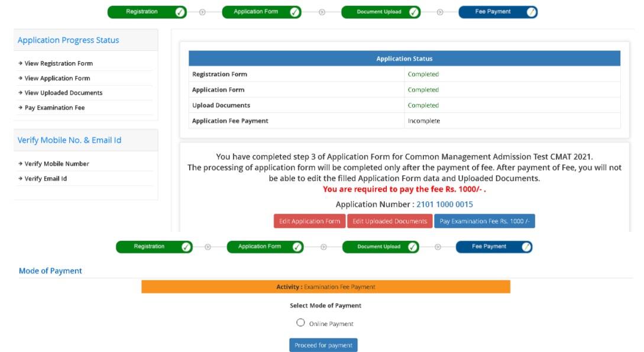Click Pay Examination Fee Rs. 1000 button
644x352 pixels.
click(485, 221)
